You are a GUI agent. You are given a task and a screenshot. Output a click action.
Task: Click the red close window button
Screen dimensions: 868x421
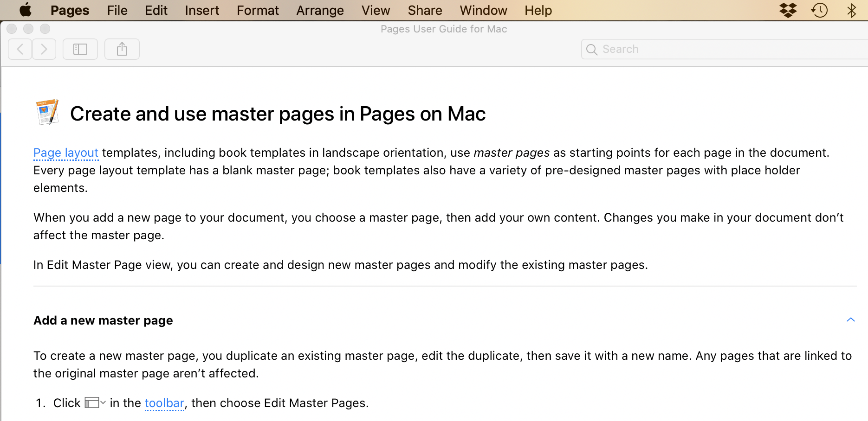click(x=12, y=29)
